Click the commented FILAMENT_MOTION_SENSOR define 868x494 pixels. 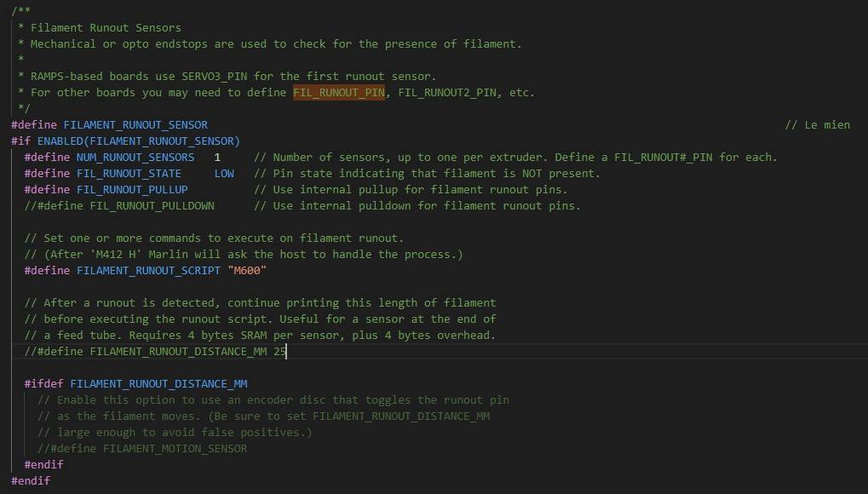click(142, 449)
